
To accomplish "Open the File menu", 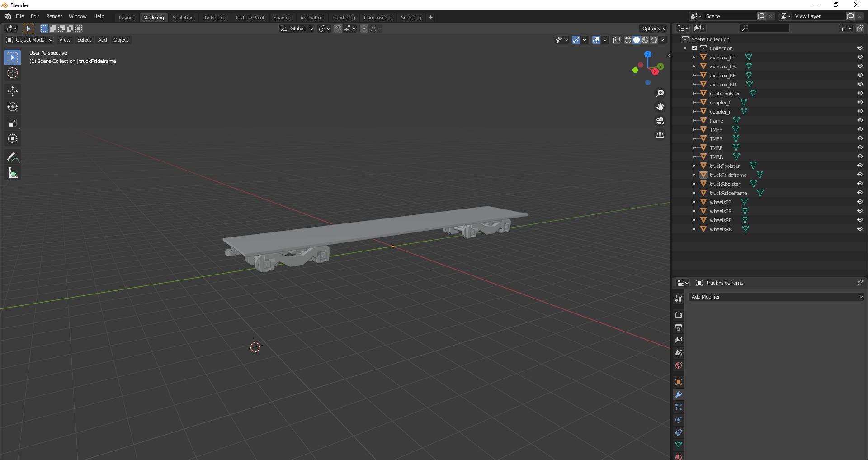I will [x=20, y=16].
